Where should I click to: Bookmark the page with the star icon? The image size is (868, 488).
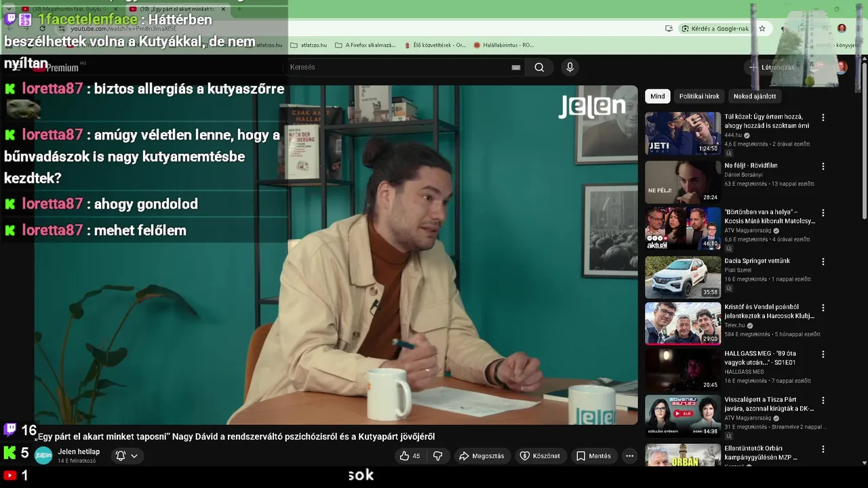tap(762, 28)
